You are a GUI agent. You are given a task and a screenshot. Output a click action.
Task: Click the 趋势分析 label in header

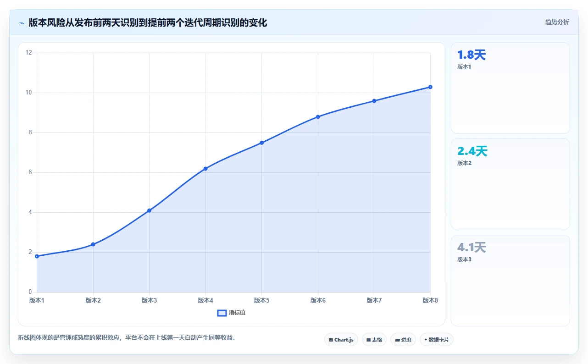click(557, 22)
